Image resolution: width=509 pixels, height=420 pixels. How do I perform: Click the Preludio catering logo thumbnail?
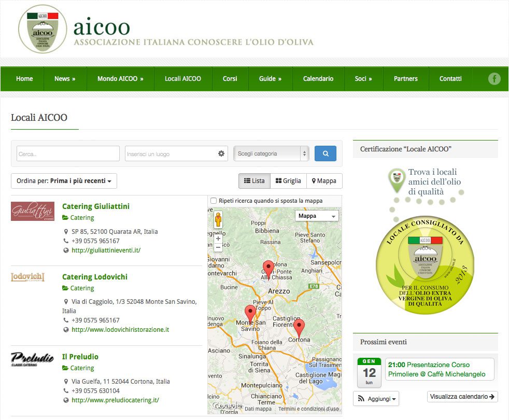coord(32,359)
